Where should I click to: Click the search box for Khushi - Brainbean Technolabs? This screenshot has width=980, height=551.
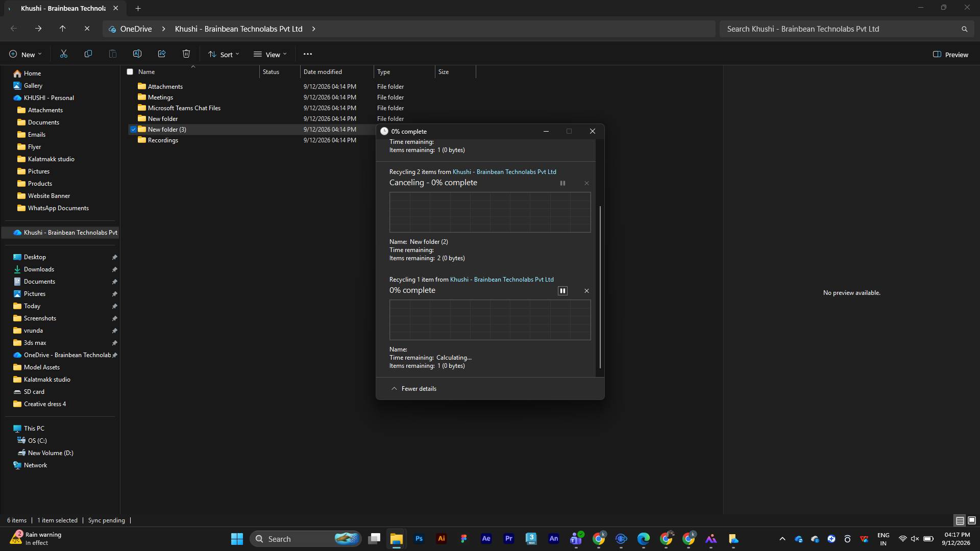[x=845, y=29]
